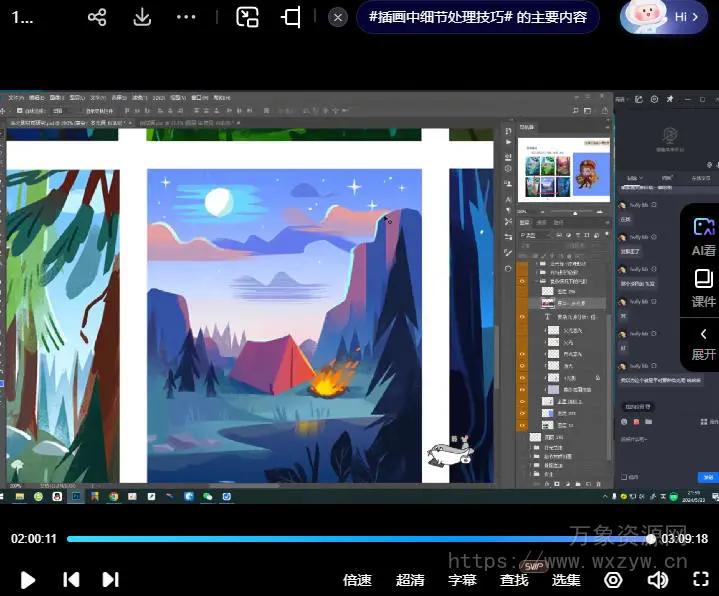Click the share icon in top bar
Image resolution: width=719 pixels, height=596 pixels.
click(97, 17)
